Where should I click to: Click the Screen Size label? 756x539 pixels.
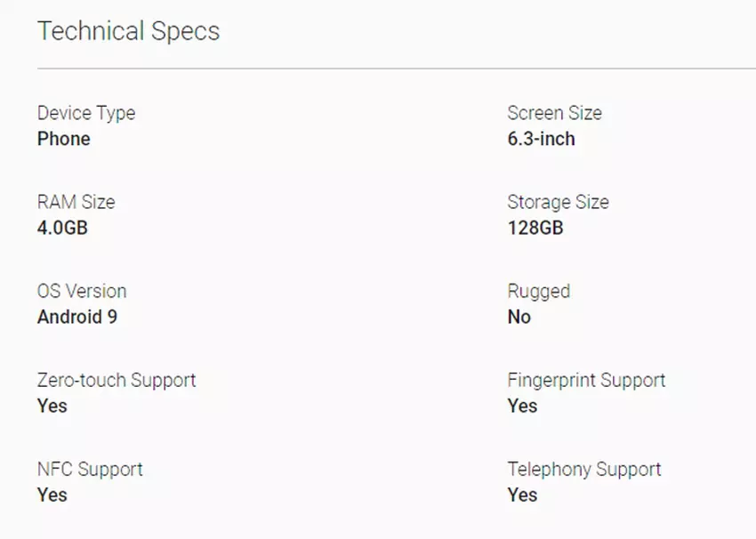(554, 113)
